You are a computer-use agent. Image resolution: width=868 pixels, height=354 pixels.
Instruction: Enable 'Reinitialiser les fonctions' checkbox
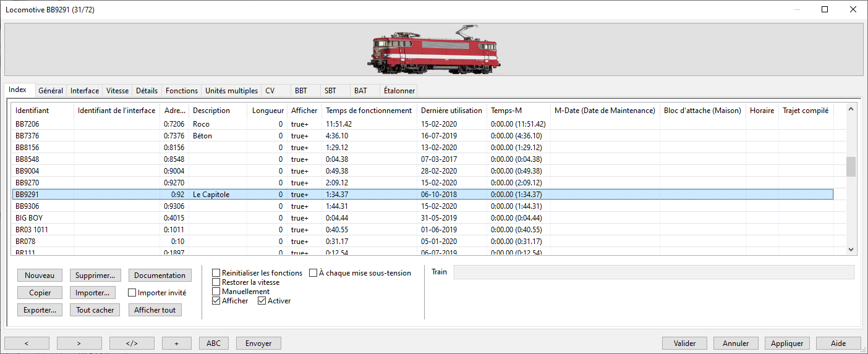click(x=216, y=273)
